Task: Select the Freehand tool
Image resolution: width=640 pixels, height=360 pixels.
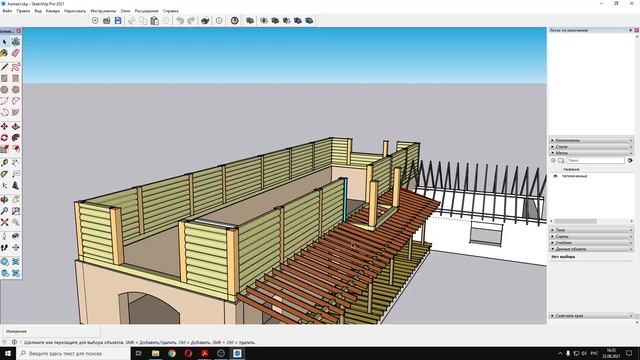Action: pos(16,67)
